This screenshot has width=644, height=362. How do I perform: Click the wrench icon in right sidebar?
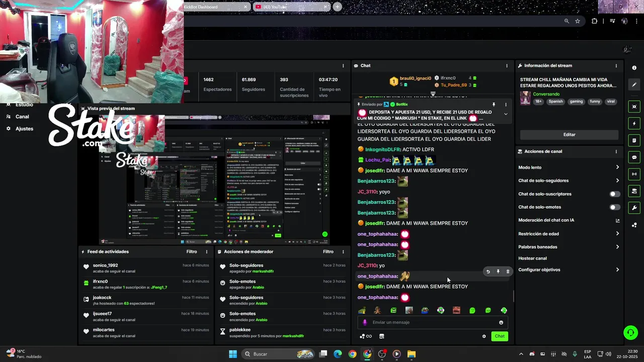click(x=634, y=208)
